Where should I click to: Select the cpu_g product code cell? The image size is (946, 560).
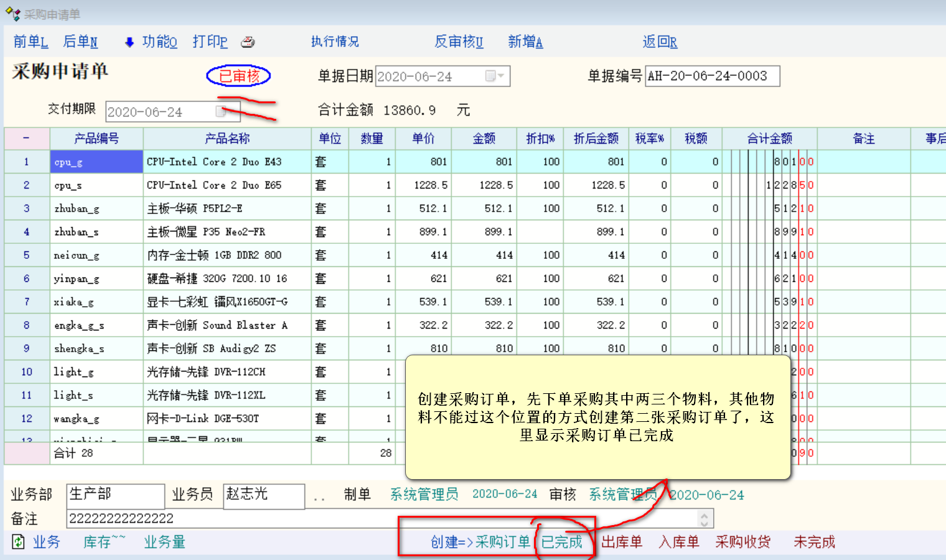pyautogui.click(x=96, y=162)
